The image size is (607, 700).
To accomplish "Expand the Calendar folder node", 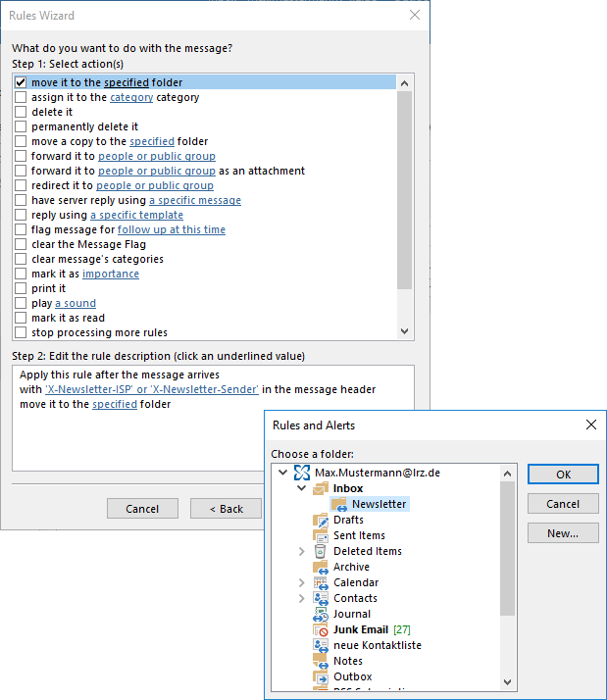I will (x=302, y=583).
